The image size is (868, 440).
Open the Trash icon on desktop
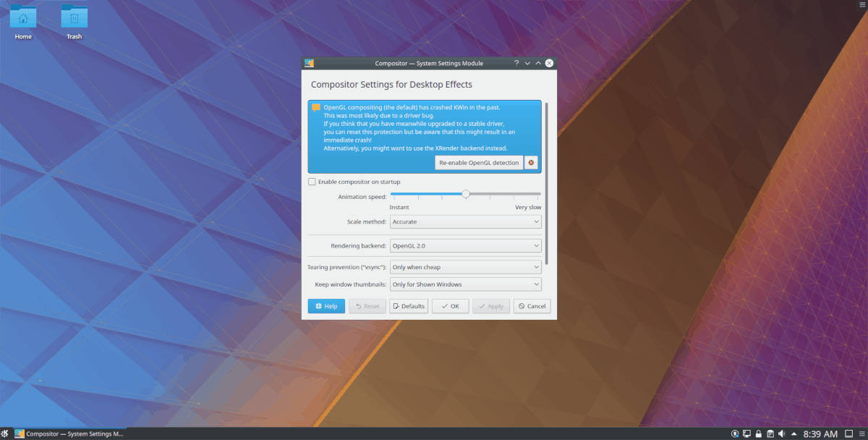[x=75, y=22]
